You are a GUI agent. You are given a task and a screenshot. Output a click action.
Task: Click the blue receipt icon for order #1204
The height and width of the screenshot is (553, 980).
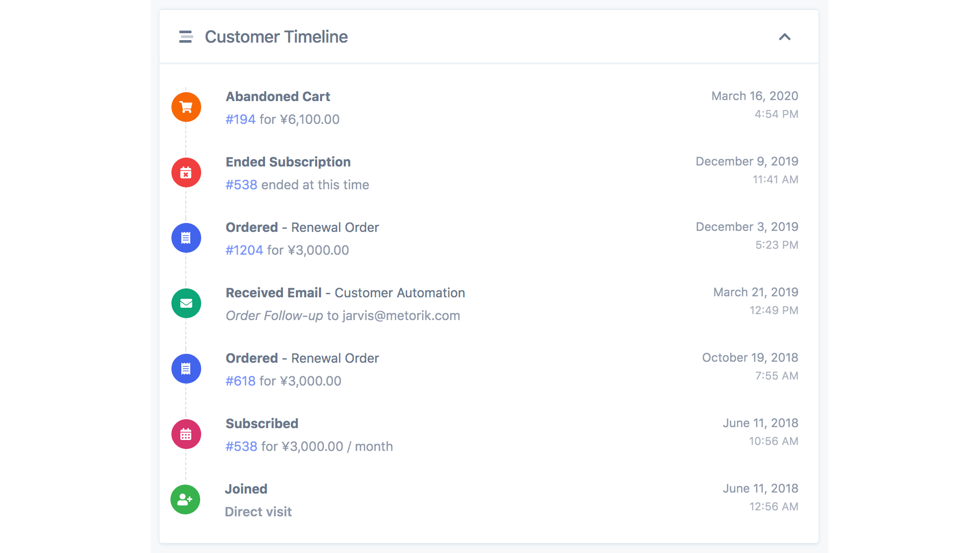point(186,237)
